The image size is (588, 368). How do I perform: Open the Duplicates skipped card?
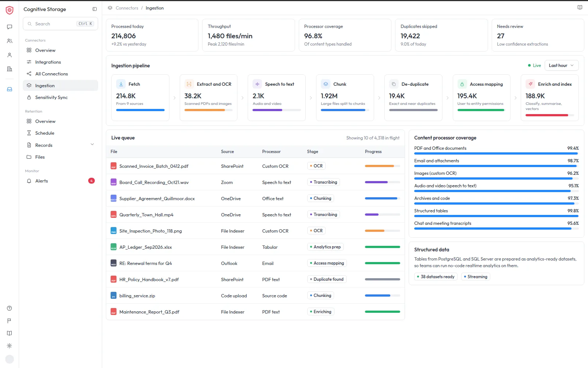441,35
